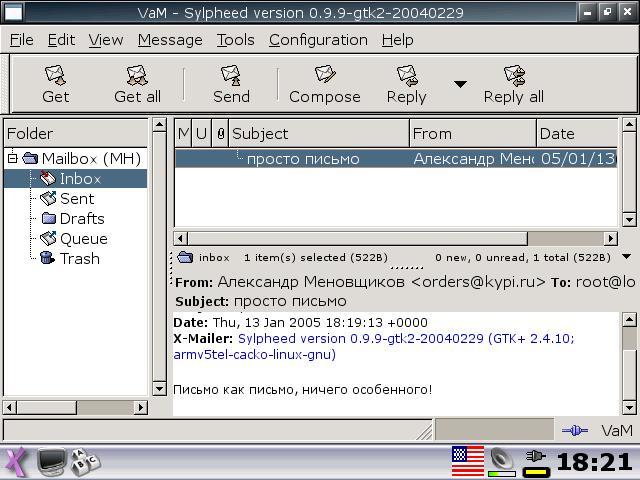Screen dimensions: 640x480
Task: Open the Edit menu
Action: coord(61,40)
